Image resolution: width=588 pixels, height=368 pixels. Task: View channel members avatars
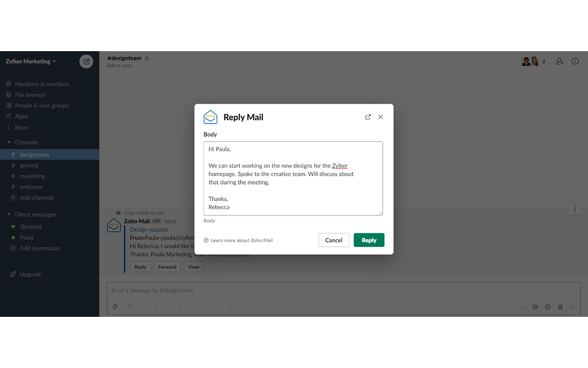[530, 61]
